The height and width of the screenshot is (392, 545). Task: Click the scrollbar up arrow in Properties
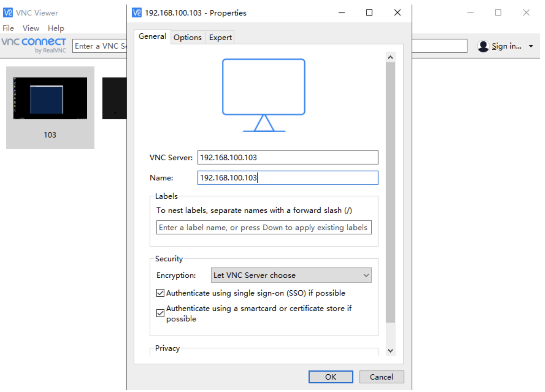coord(390,57)
